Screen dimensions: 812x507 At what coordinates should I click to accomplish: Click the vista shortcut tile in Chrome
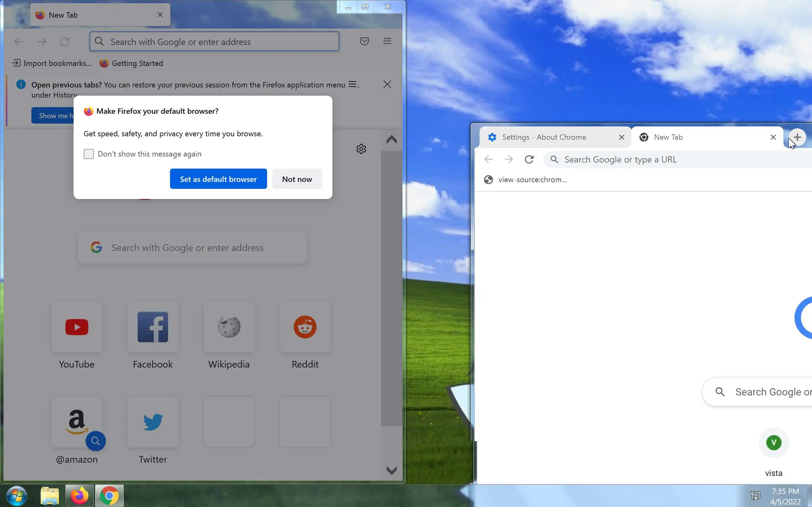tap(773, 443)
